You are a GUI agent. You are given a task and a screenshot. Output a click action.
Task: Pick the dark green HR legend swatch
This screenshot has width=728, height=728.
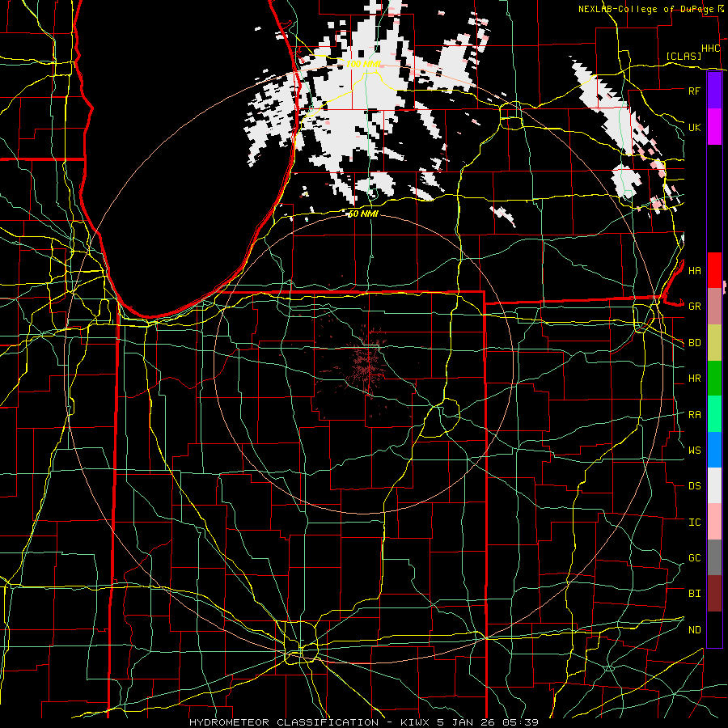click(714, 379)
